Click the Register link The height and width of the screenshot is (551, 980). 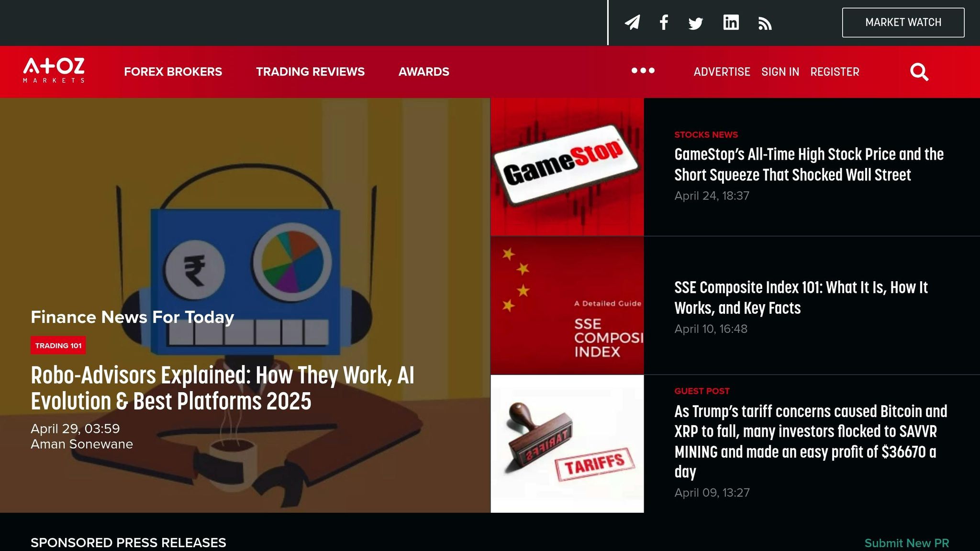pos(835,72)
